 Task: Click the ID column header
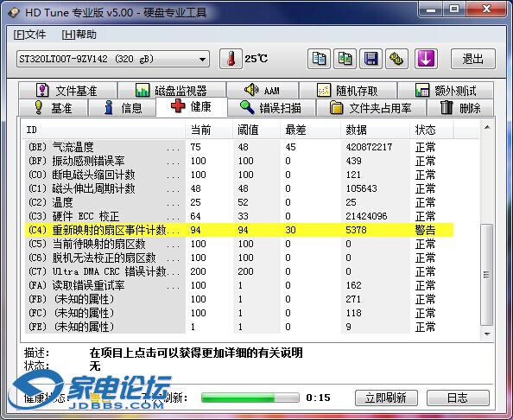(x=104, y=130)
